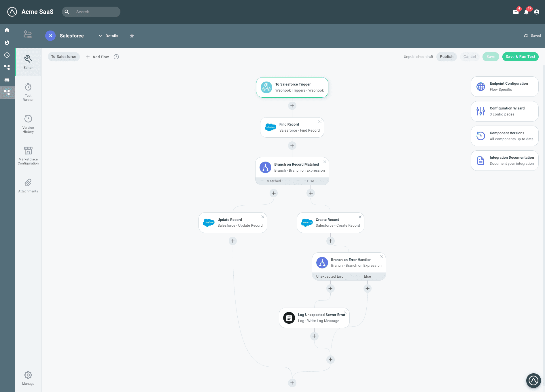Open the storefront icon in left rail
This screenshot has width=545, height=392.
[x=7, y=80]
